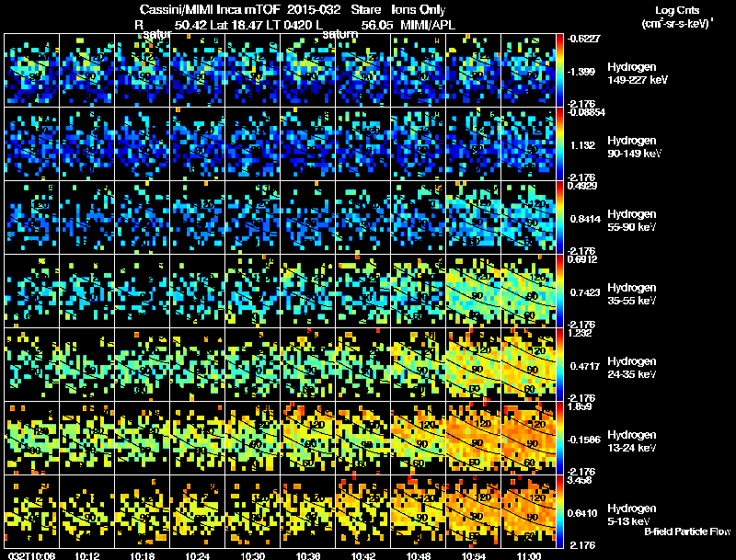This screenshot has width=736, height=560.
Task: Click the Hydrogen 55-90 keV row label
Action: (x=632, y=221)
